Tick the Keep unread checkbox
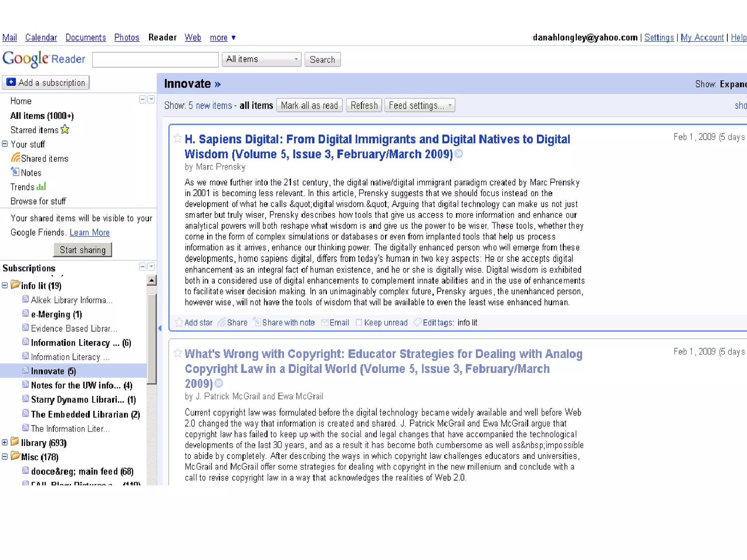The image size is (747, 560). pyautogui.click(x=359, y=322)
